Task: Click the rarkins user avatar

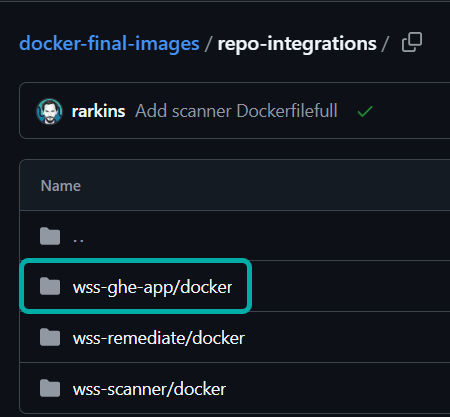Action: pyautogui.click(x=49, y=111)
